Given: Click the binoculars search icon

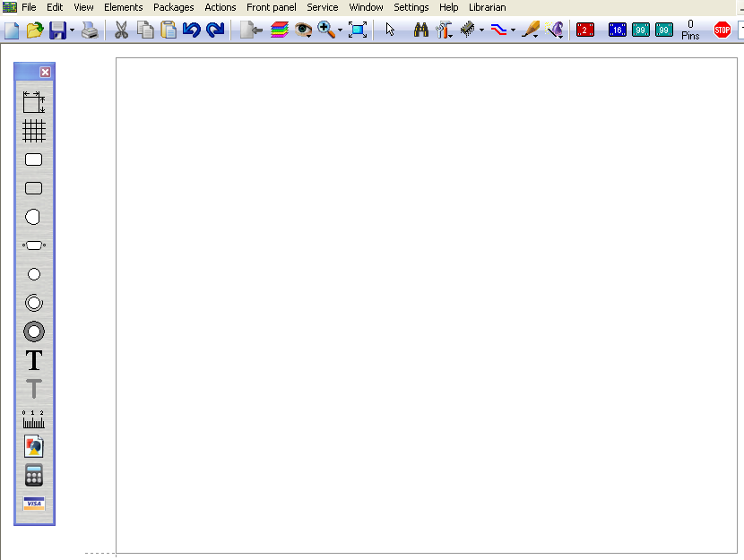Looking at the screenshot, I should (420, 30).
